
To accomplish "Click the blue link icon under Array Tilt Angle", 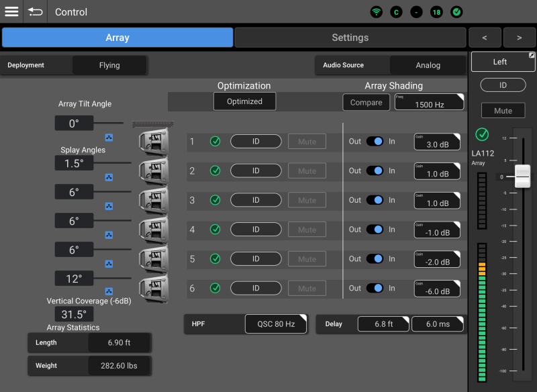I will coord(109,138).
